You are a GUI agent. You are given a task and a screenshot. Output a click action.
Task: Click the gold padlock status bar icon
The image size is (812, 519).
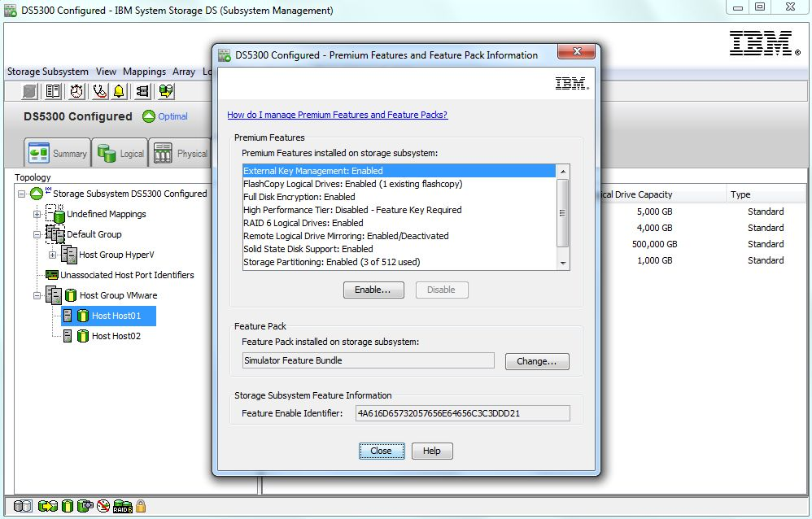pos(141,505)
